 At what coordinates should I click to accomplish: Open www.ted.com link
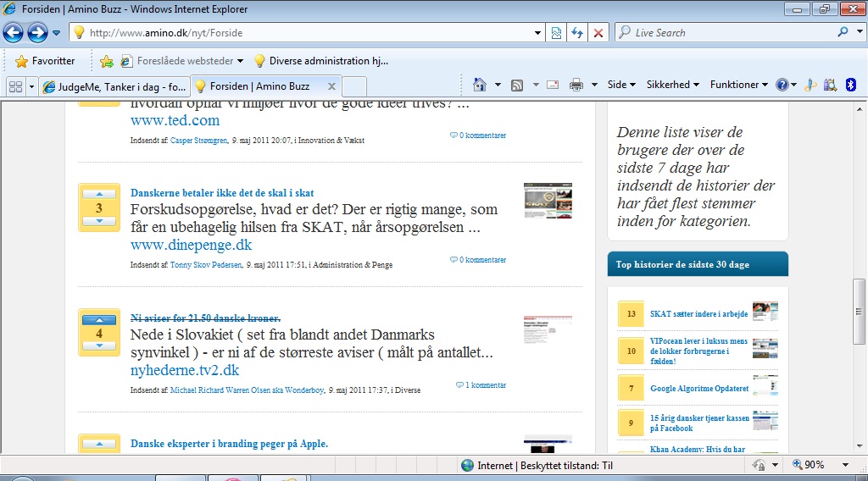coord(175,120)
